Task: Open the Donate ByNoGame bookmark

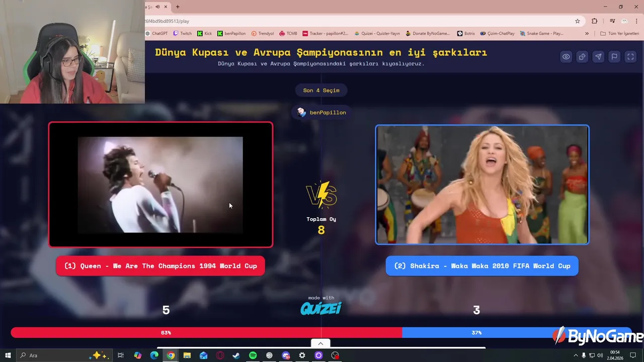Action: [x=428, y=34]
